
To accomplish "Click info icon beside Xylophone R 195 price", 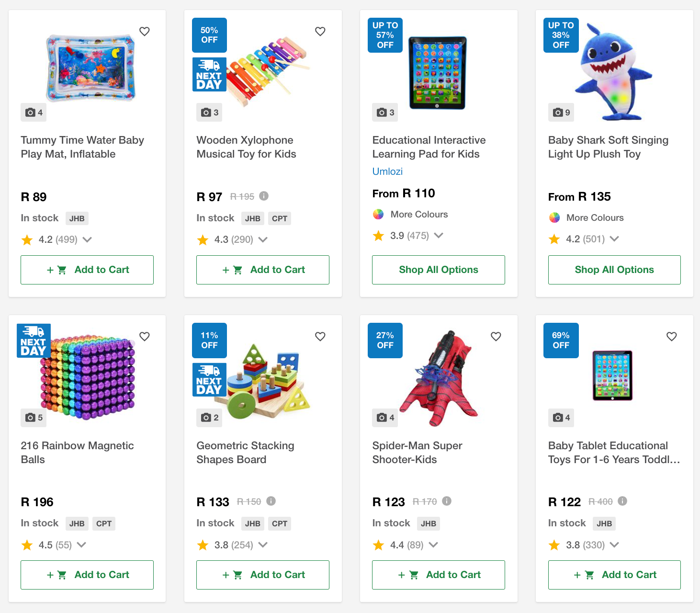I will (264, 196).
